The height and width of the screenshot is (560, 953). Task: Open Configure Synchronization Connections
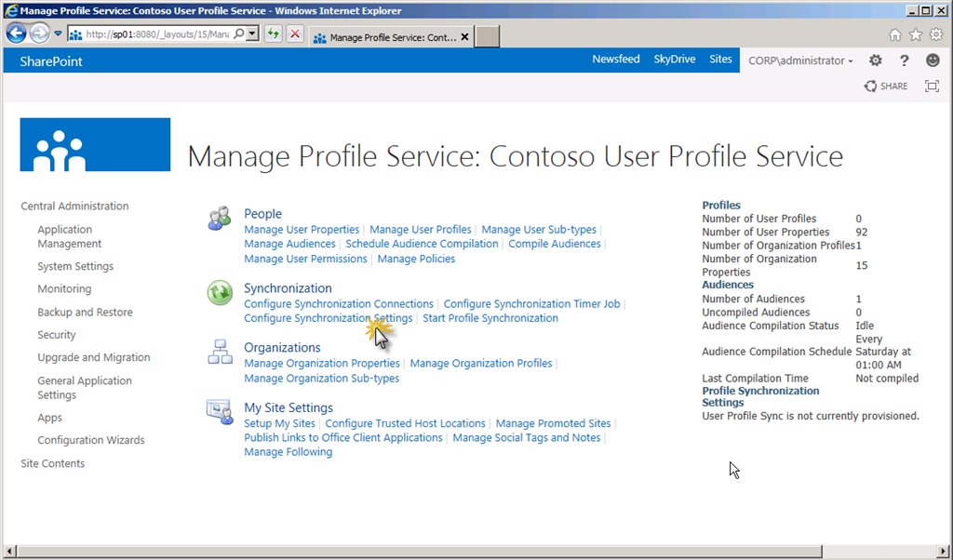tap(339, 303)
